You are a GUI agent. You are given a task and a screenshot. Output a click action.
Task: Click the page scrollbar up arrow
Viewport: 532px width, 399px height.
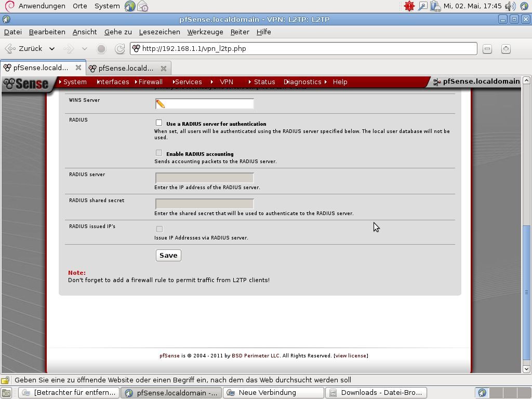[526, 81]
